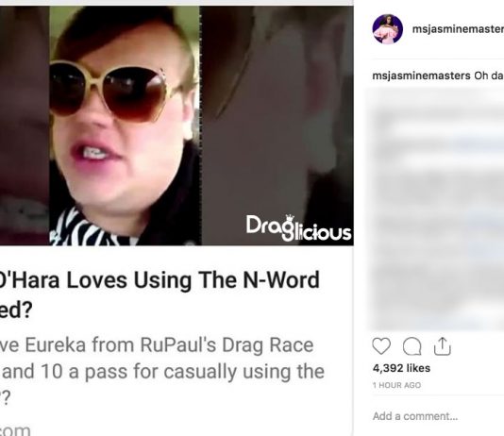This screenshot has height=436, width=504.
Task: Select 'RuPaul's Drag Race' text in description
Action: tap(227, 345)
